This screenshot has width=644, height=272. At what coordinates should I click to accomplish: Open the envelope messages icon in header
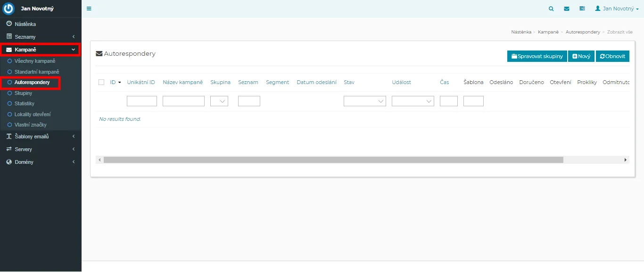567,8
